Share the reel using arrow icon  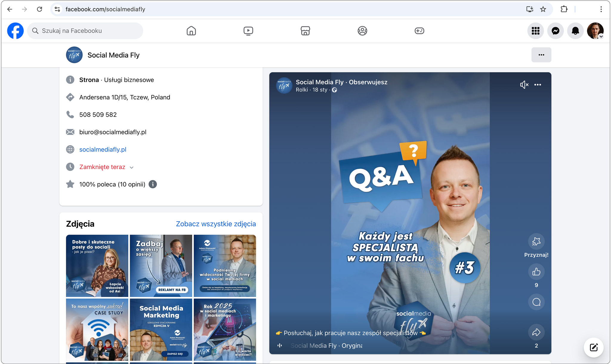pyautogui.click(x=536, y=332)
